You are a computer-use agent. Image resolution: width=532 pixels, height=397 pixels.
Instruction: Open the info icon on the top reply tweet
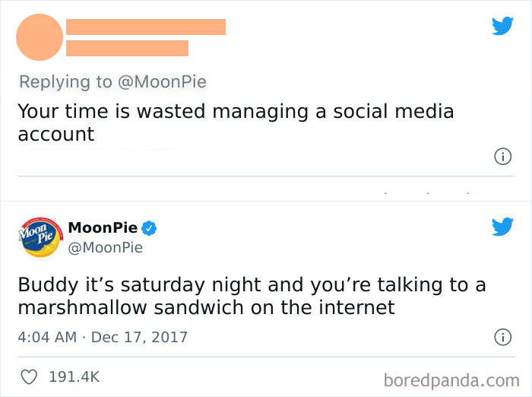click(x=501, y=157)
